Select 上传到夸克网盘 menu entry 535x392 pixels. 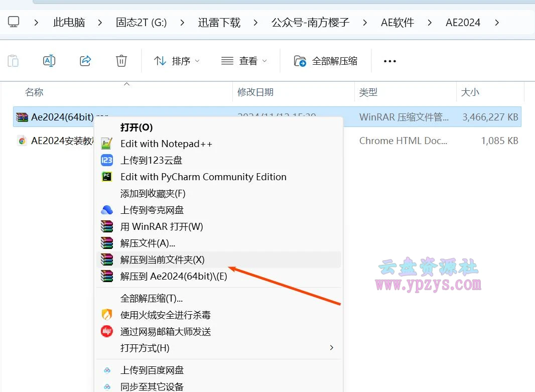click(x=152, y=210)
